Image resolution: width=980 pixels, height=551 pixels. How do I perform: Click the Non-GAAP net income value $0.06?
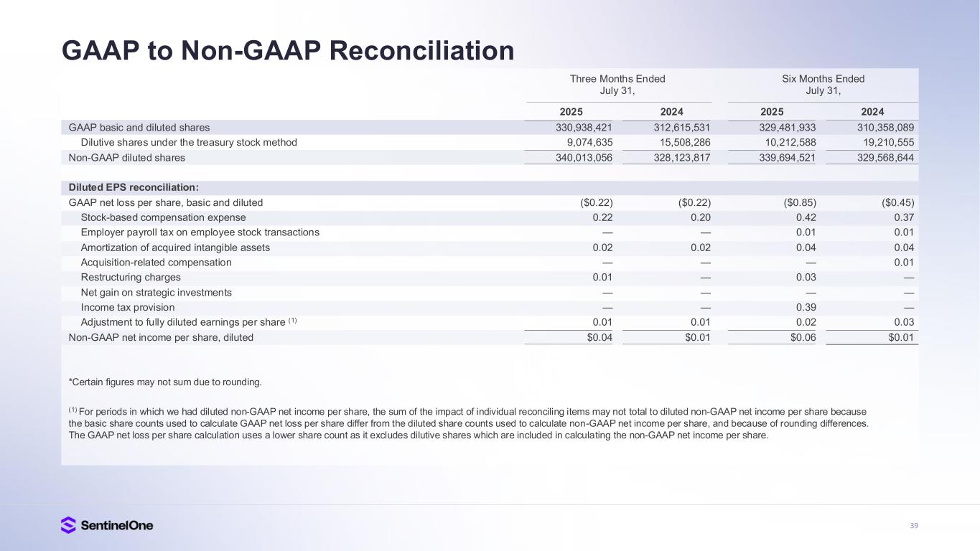click(803, 337)
